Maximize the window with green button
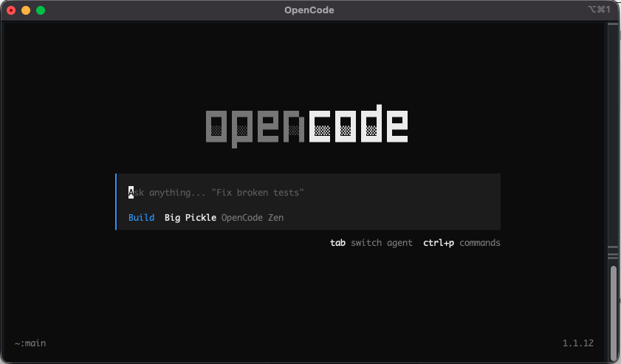This screenshot has width=621, height=364. pyautogui.click(x=41, y=10)
